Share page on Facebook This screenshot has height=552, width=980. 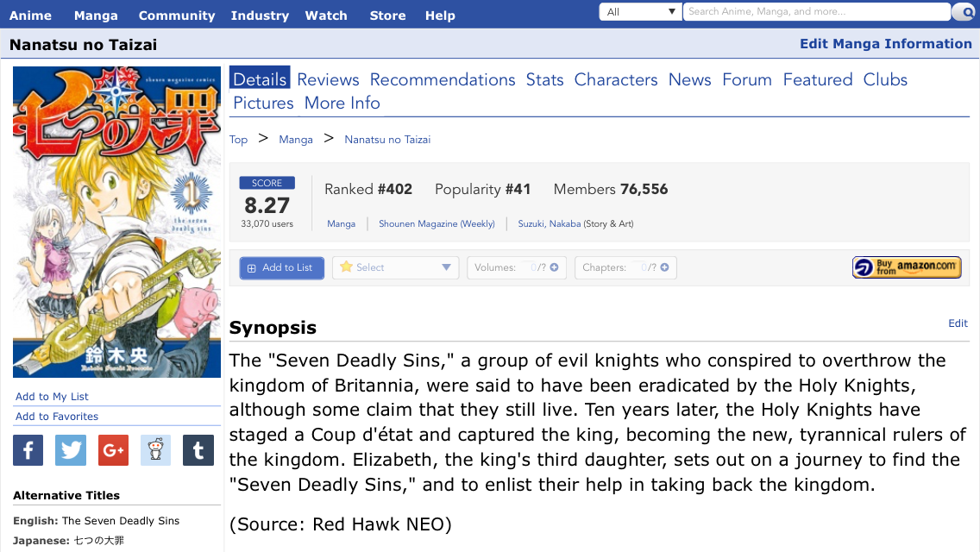28,450
